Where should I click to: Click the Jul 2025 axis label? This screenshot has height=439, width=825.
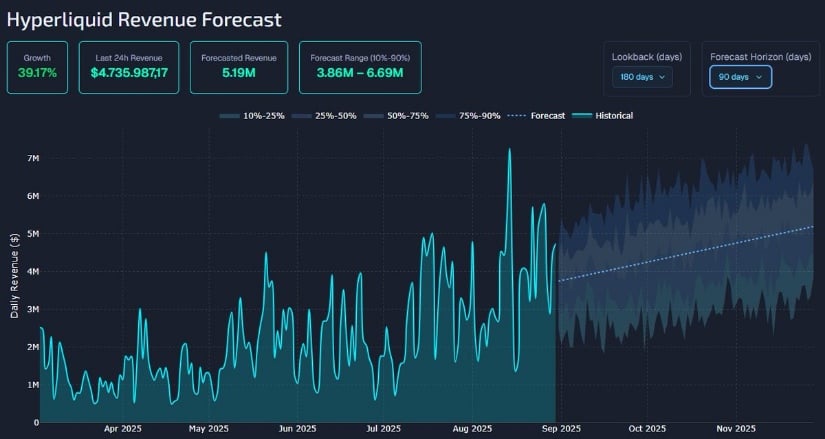click(384, 428)
